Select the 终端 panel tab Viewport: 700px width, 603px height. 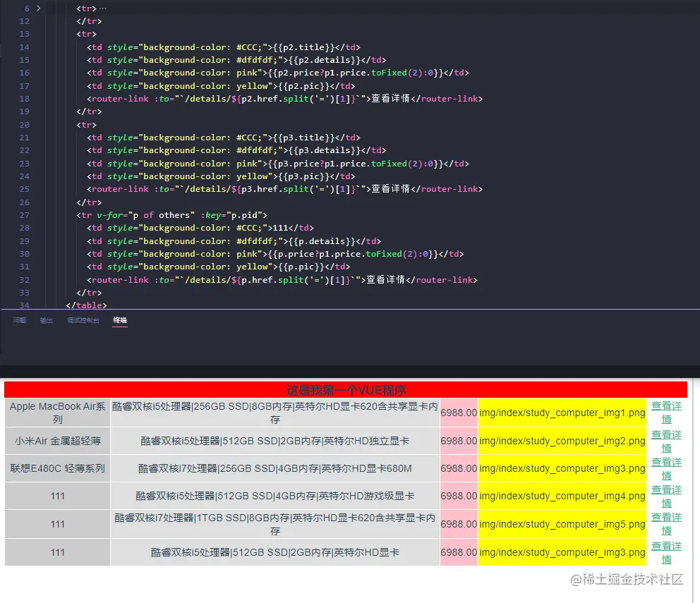(120, 320)
